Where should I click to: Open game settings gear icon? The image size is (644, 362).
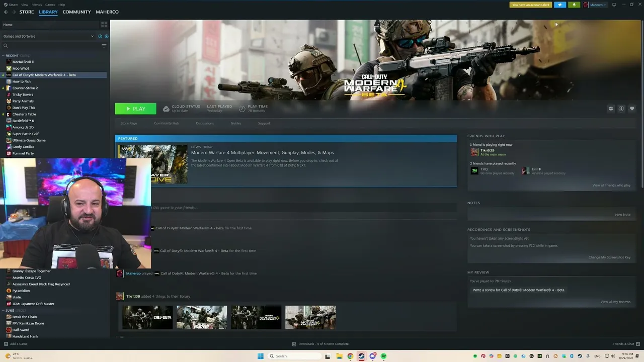point(611,109)
